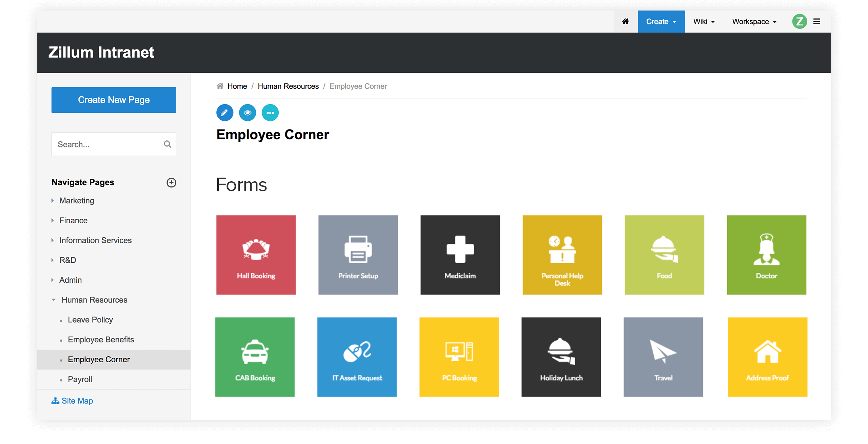Open the Workspace dropdown menu

coord(753,21)
